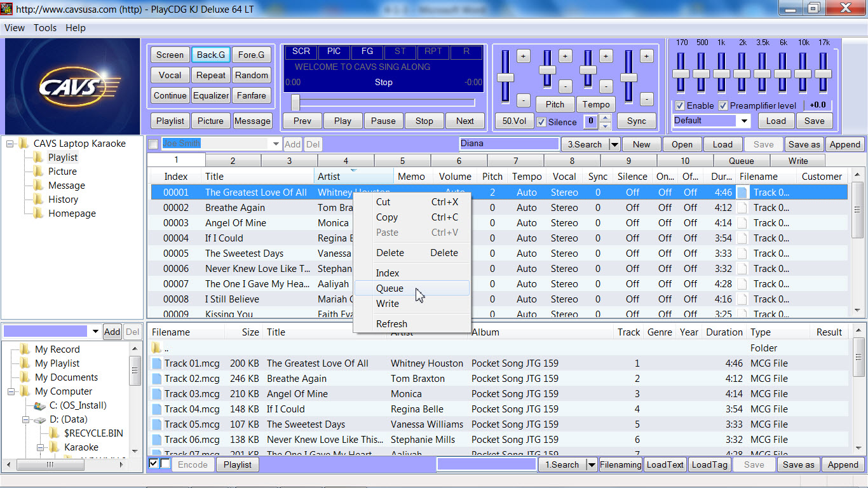
Task: Click the D: (Data) drive icon
Action: pos(39,419)
